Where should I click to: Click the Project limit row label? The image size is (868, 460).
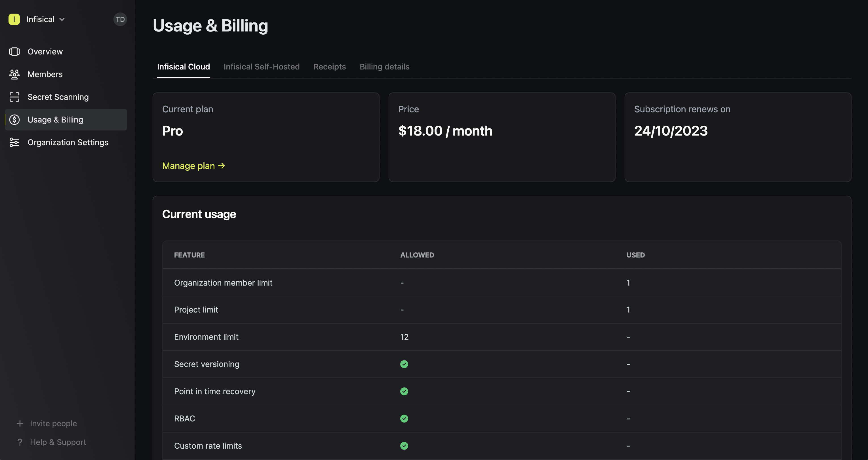click(x=196, y=310)
